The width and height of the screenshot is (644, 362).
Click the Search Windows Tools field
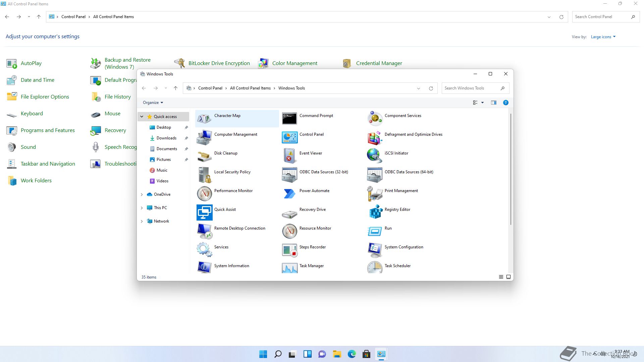tap(475, 88)
